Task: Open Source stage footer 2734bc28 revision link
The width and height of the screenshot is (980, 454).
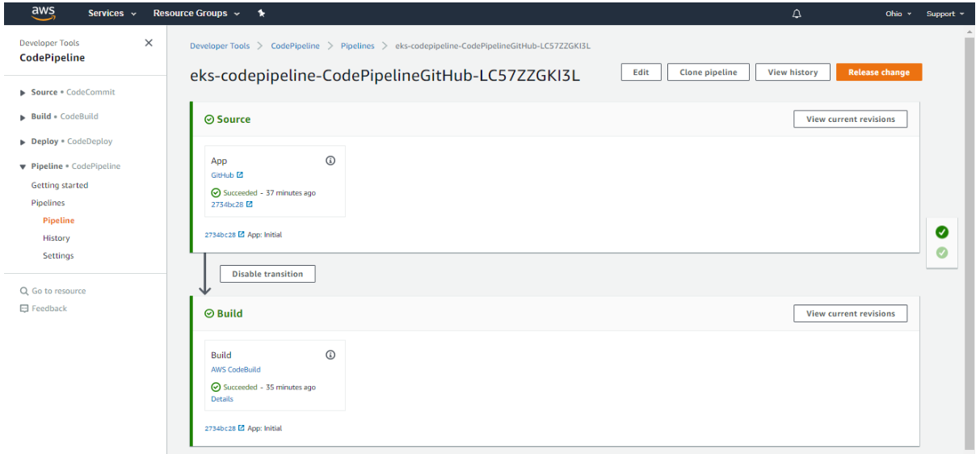Action: [225, 234]
